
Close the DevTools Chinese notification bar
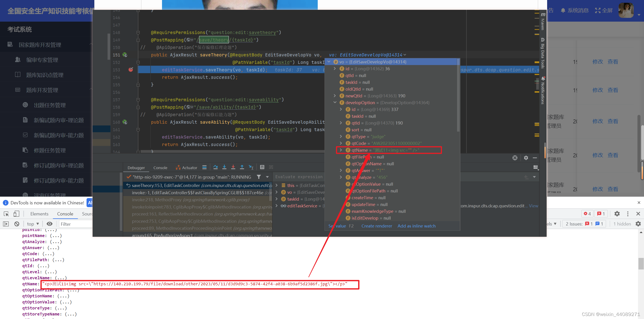(x=639, y=203)
